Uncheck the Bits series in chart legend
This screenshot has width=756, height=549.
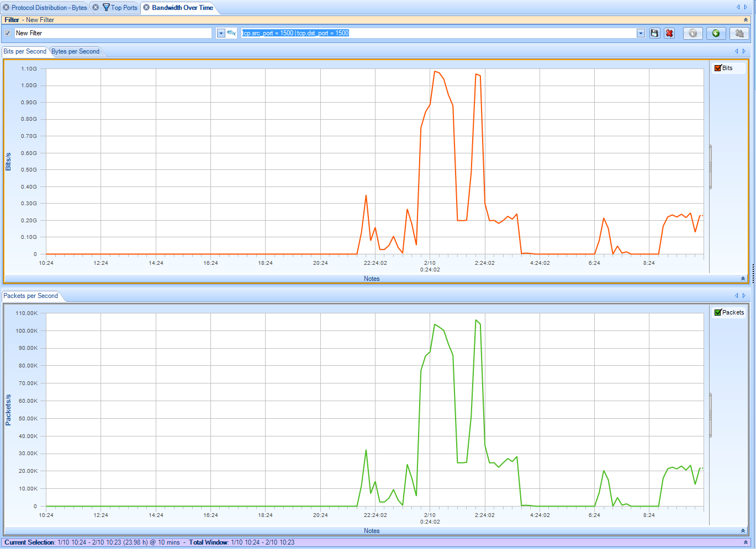pos(718,68)
